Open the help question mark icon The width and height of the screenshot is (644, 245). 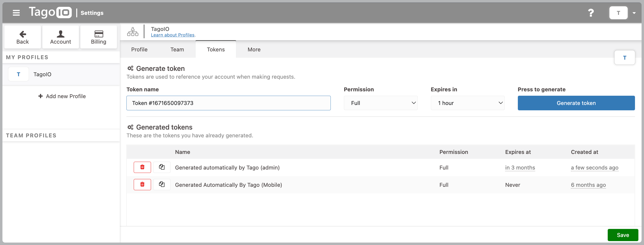click(x=591, y=13)
